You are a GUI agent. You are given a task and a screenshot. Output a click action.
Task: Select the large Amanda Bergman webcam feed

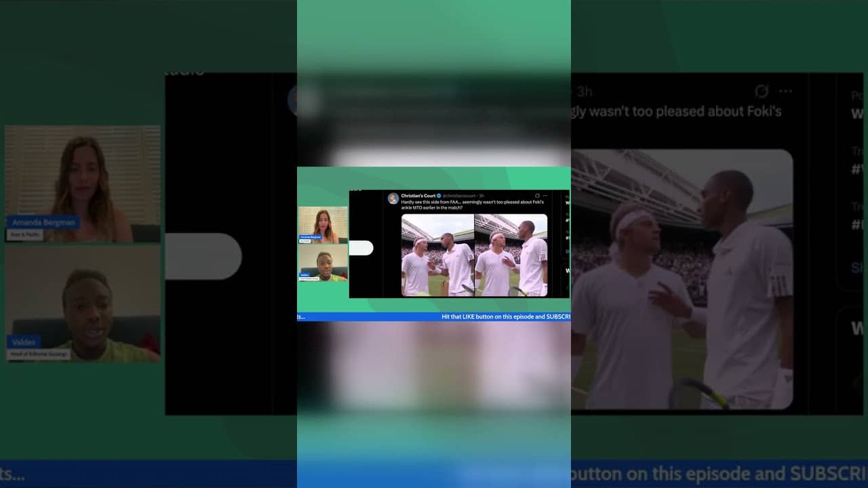(x=83, y=184)
